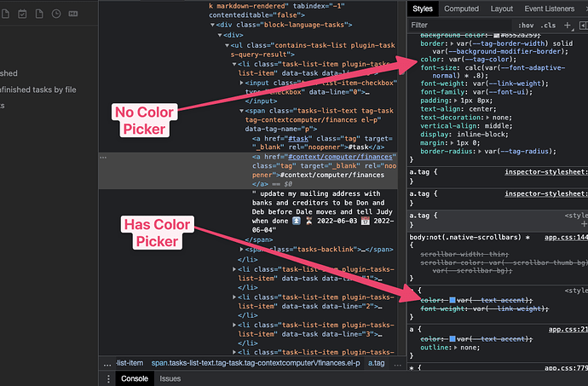Select the a.tag breadcrumb

376,364
